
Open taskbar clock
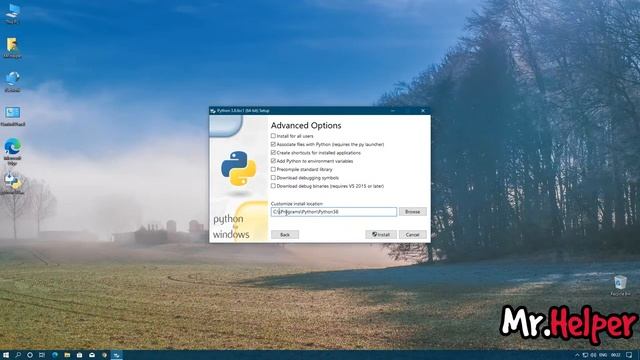click(616, 355)
